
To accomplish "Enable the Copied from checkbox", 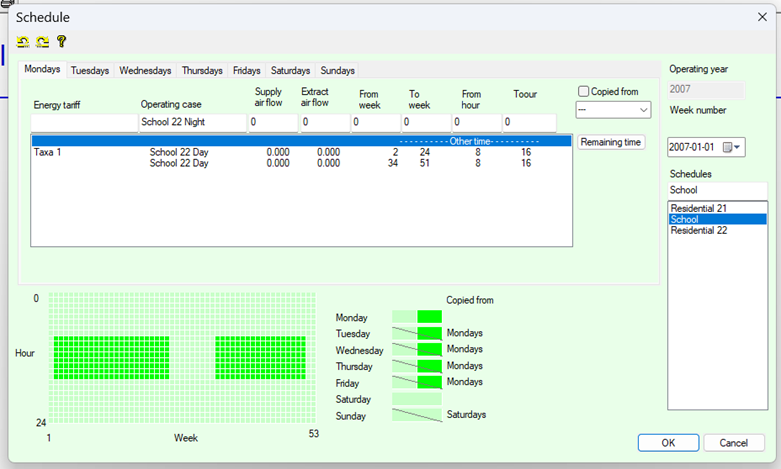I will click(584, 92).
